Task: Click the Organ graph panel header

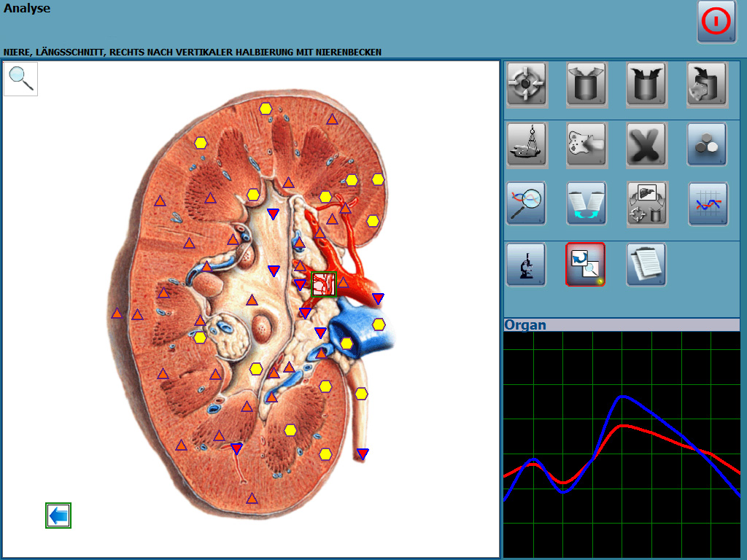Action: [622, 324]
